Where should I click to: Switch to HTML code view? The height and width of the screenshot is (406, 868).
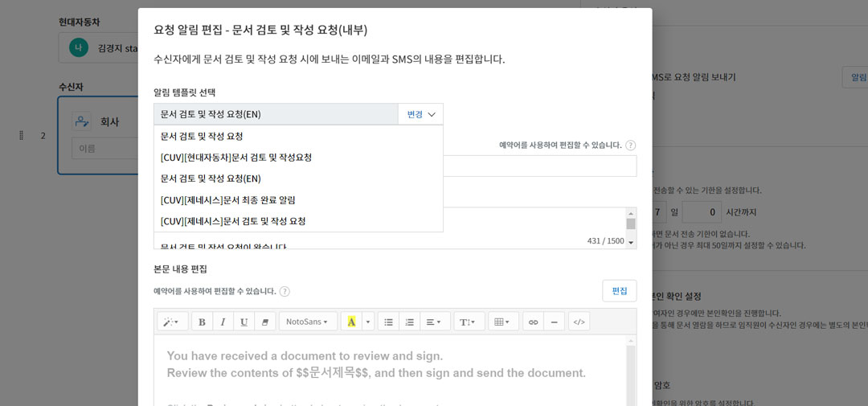click(x=579, y=322)
